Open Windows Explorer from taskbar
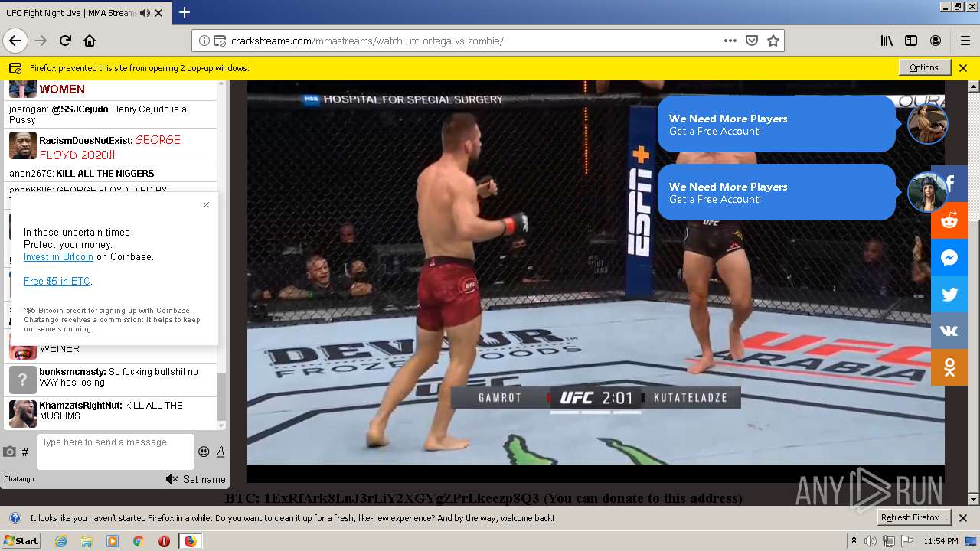Screen dimensions: 980x551 [x=87, y=541]
